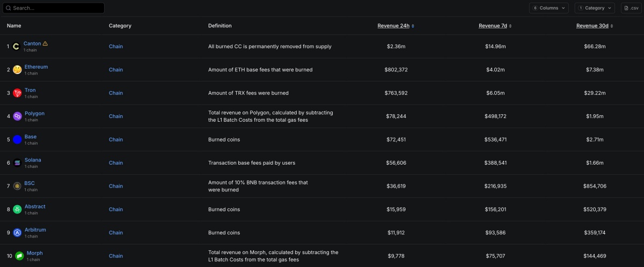This screenshot has height=267, width=644.
Task: Open the Base chain link
Action: coord(31,137)
